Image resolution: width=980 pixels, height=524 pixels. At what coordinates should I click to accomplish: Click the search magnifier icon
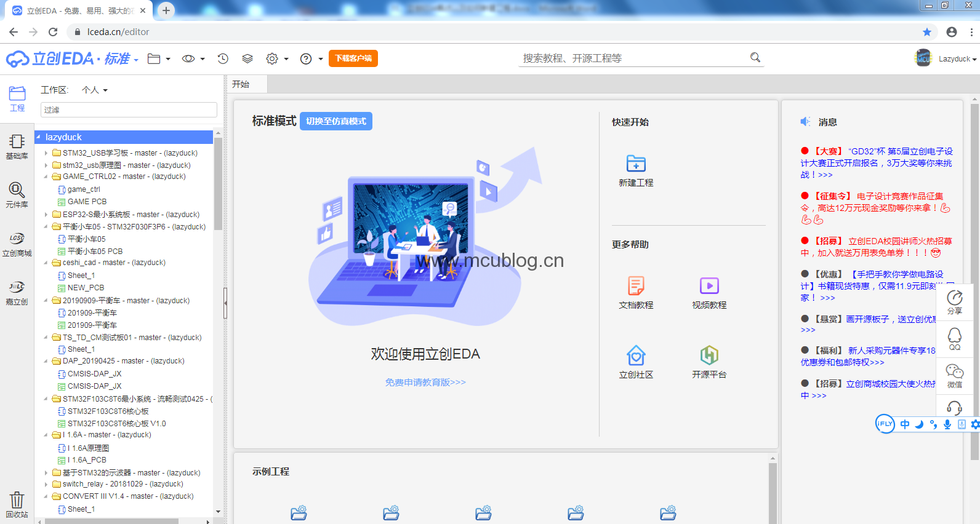coord(755,58)
